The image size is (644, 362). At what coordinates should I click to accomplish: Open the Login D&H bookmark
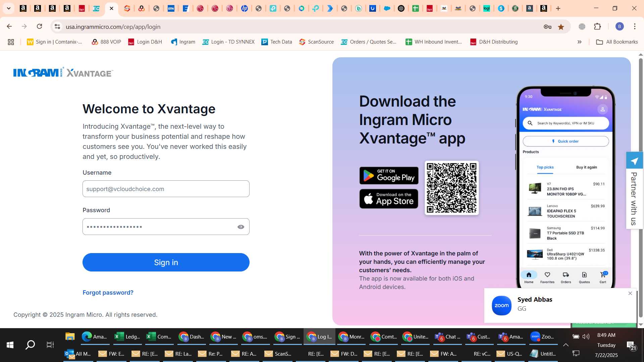145,42
